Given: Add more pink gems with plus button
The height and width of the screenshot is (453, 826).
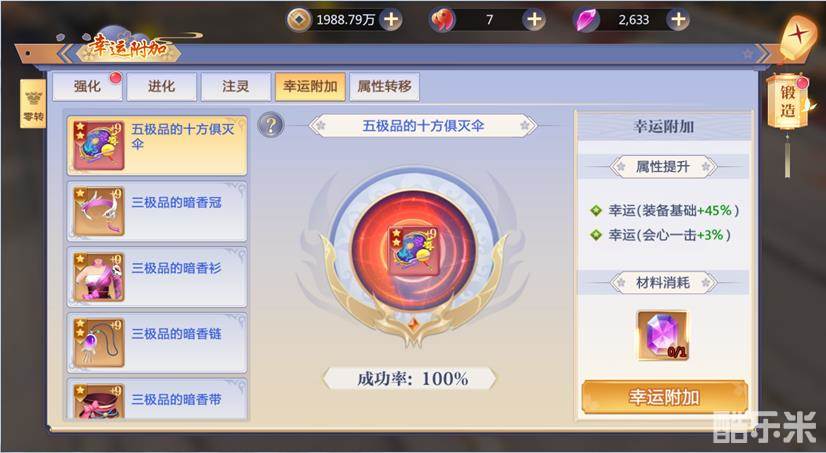Looking at the screenshot, I should (678, 20).
